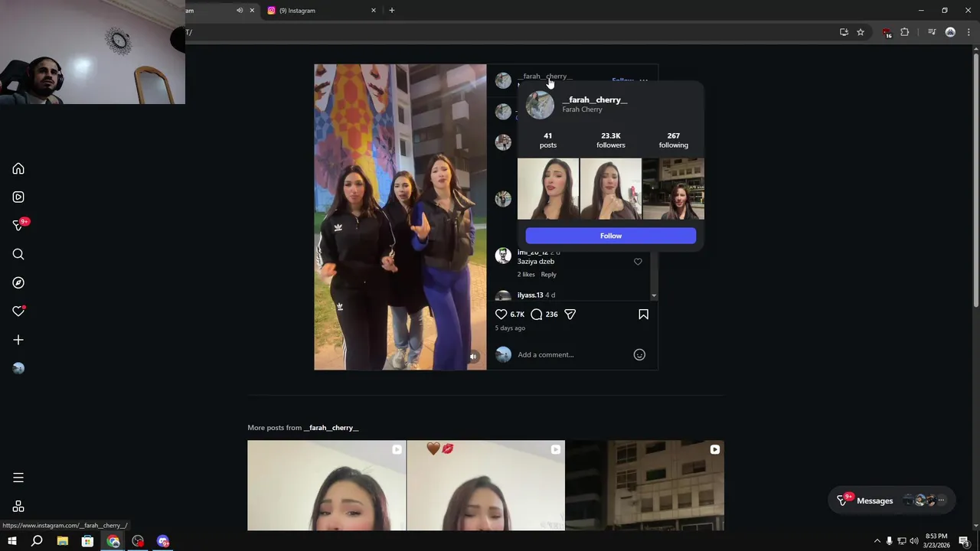This screenshot has width=980, height=551.
Task: Open the poster avatar beside the video
Action: pos(503,80)
